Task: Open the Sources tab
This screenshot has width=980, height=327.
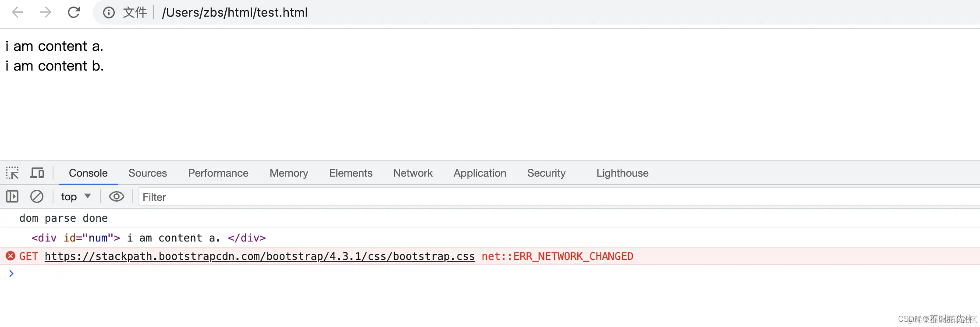Action: (x=148, y=173)
